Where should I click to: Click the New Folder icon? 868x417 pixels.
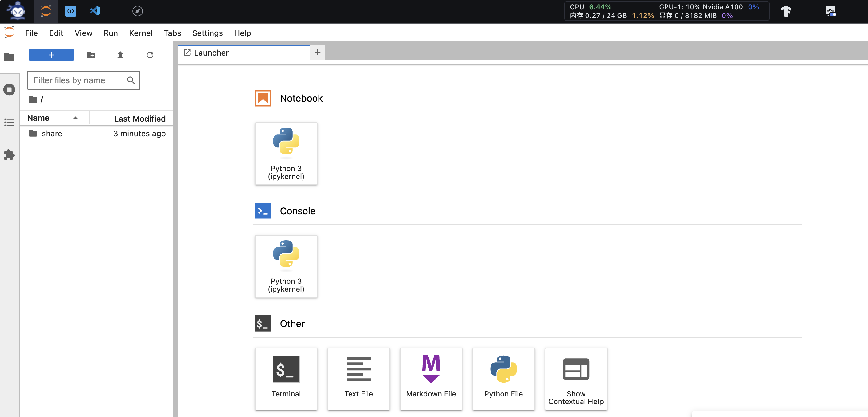coord(91,55)
